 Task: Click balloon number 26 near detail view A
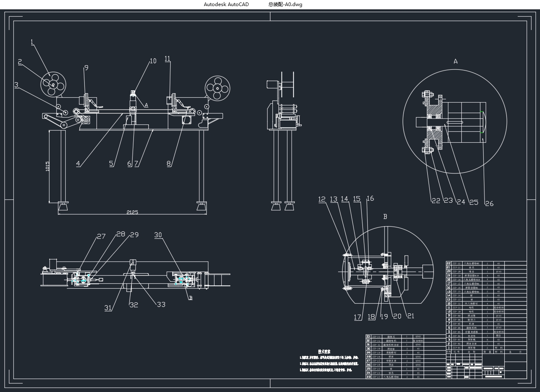[x=489, y=203]
